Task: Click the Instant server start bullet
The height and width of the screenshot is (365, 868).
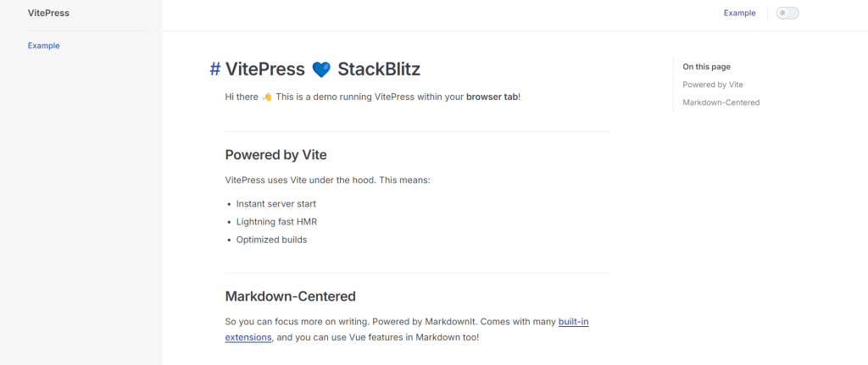Action: [276, 204]
